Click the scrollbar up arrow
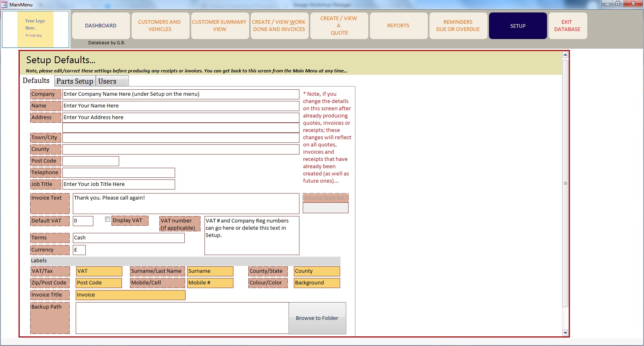The height and width of the screenshot is (346, 644). [565, 55]
